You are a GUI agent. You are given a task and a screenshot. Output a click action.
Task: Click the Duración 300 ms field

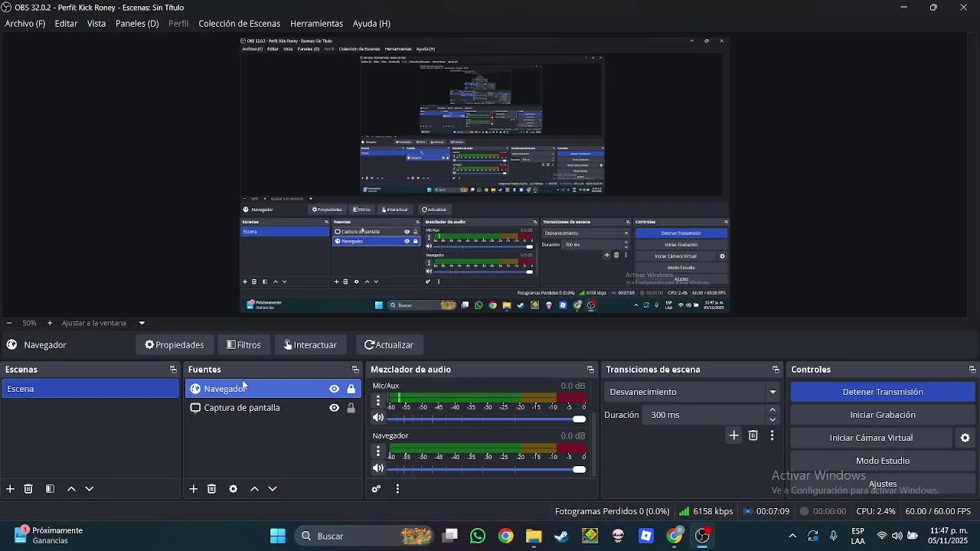point(704,415)
